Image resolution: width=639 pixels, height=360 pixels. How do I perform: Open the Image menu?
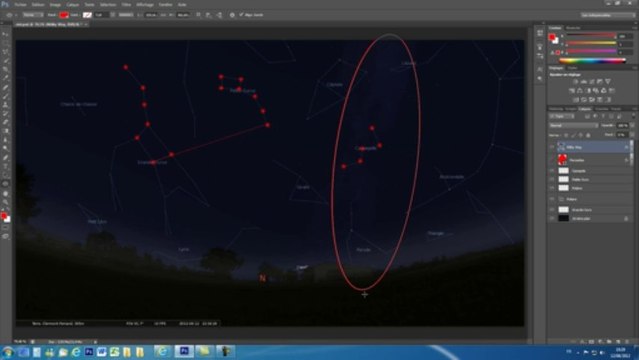(55, 4)
